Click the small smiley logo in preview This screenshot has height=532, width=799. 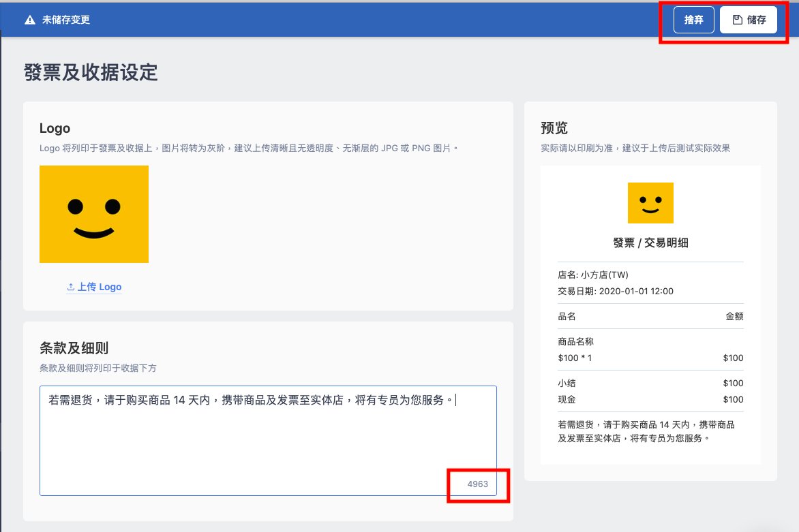tap(650, 203)
